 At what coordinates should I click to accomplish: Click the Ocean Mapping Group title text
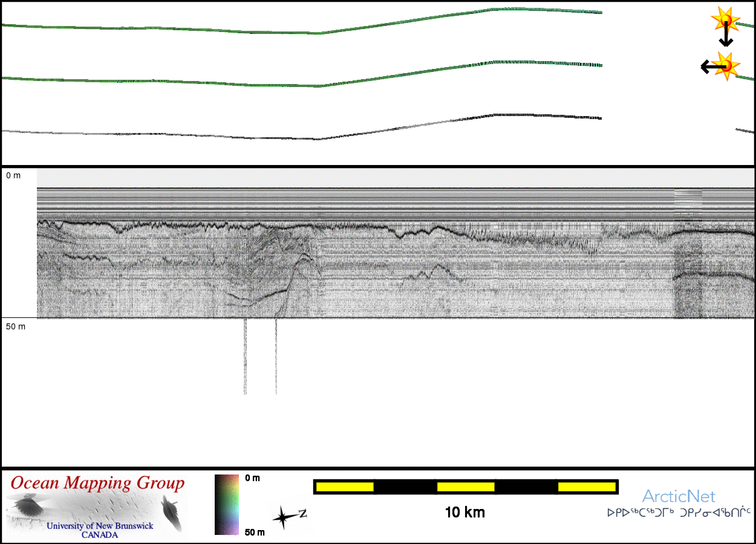pos(97,484)
